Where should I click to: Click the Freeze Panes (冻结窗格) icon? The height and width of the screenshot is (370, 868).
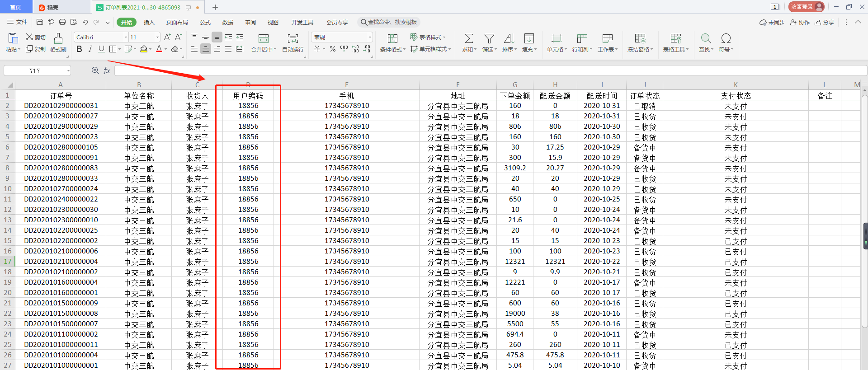coord(640,39)
